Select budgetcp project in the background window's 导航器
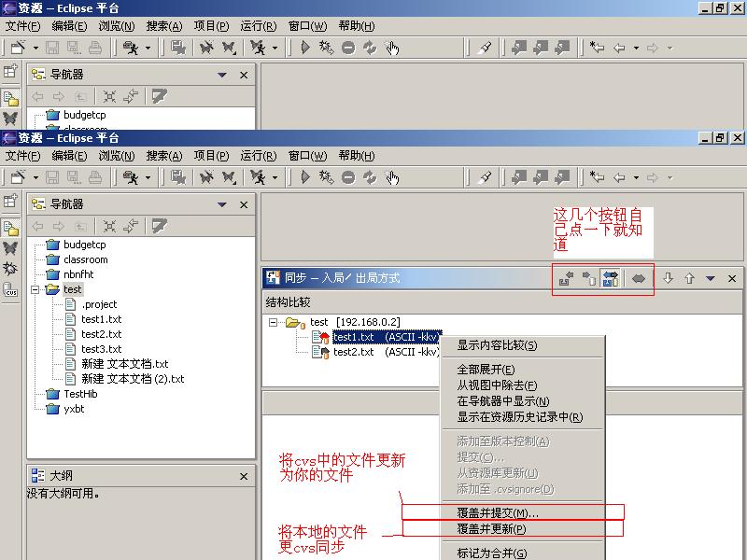Viewport: 747px width, 560px height. (x=84, y=115)
